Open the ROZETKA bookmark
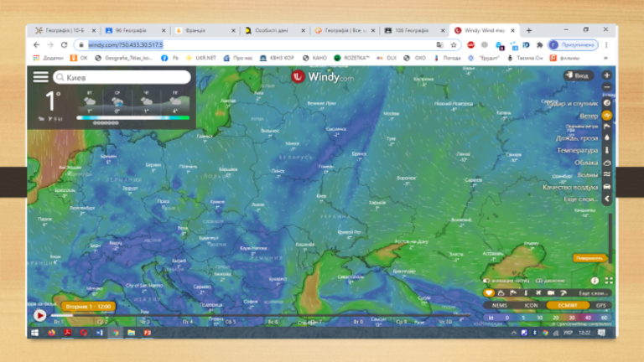The height and width of the screenshot is (362, 644). 352,58
